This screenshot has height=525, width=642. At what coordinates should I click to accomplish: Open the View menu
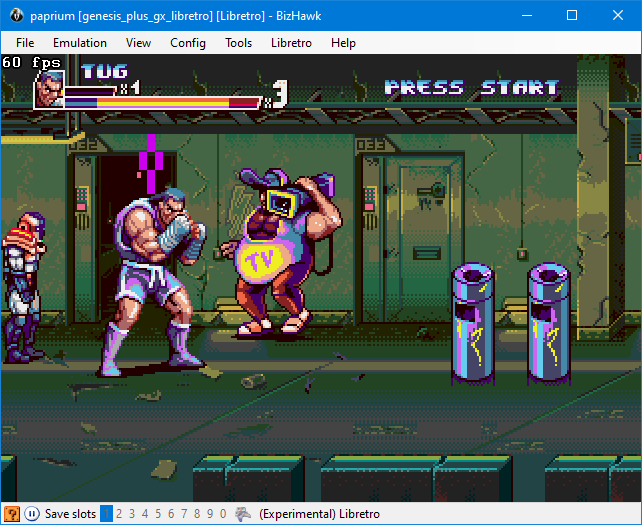(138, 43)
